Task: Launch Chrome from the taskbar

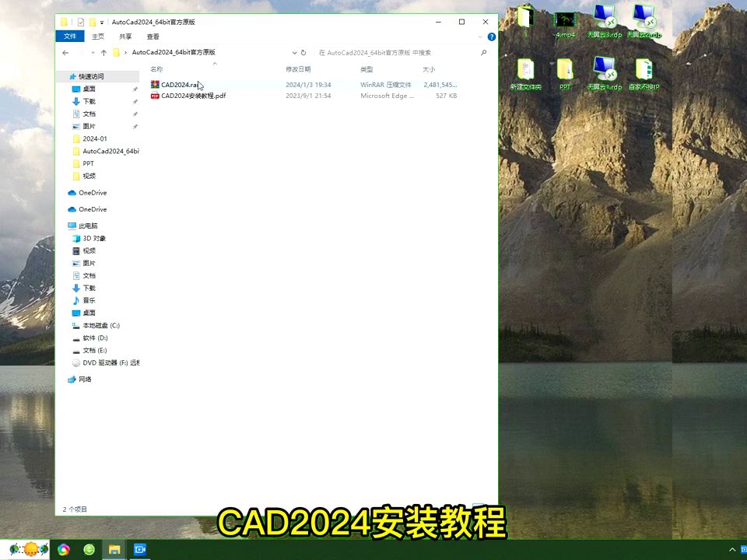Action: coord(63,549)
